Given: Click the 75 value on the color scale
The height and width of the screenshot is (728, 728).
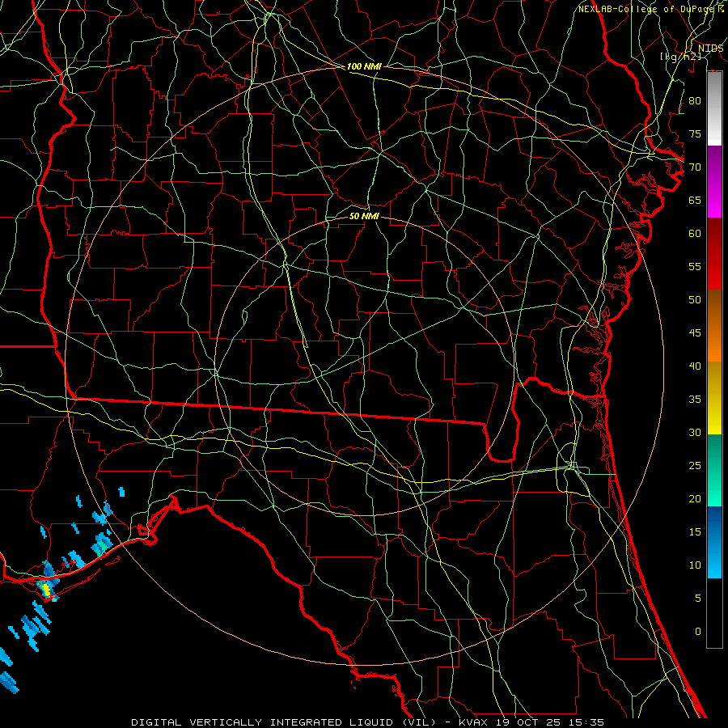Looking at the screenshot, I should click(x=695, y=133).
